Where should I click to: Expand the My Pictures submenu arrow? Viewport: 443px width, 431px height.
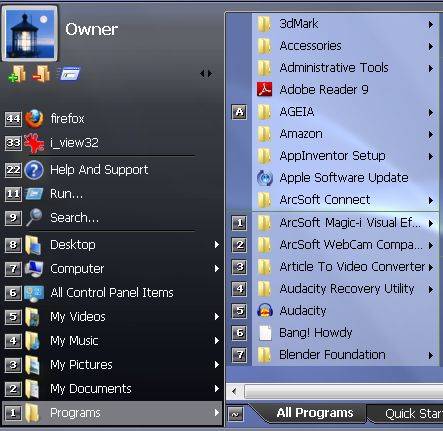click(217, 365)
